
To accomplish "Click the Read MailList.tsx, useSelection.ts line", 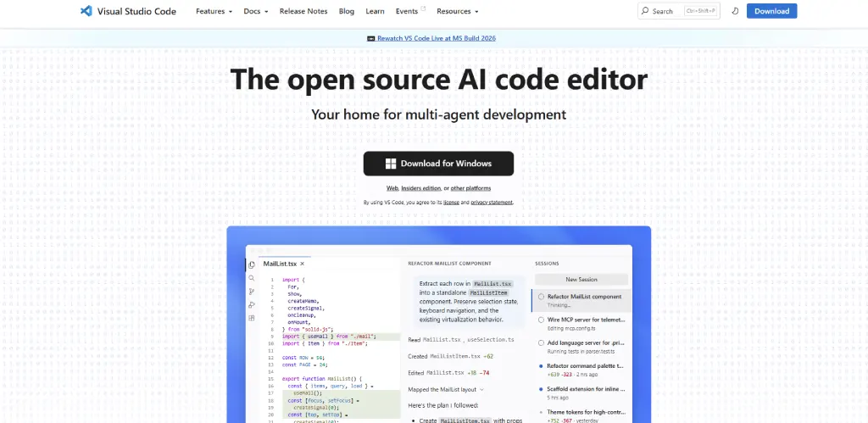I will [461, 339].
